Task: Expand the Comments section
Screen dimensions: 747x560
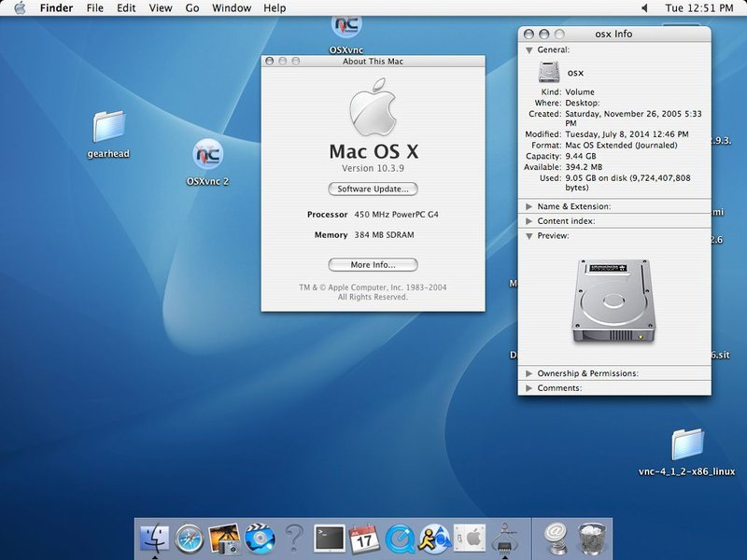Action: [x=529, y=388]
